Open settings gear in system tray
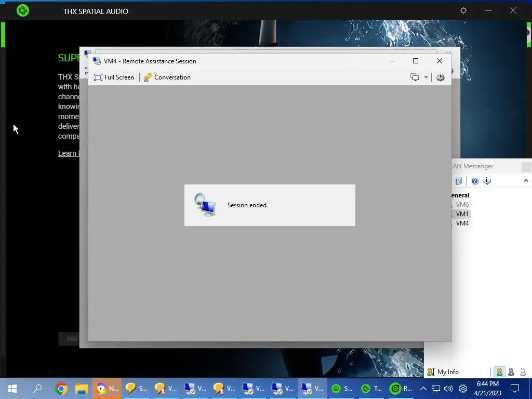 (x=463, y=389)
